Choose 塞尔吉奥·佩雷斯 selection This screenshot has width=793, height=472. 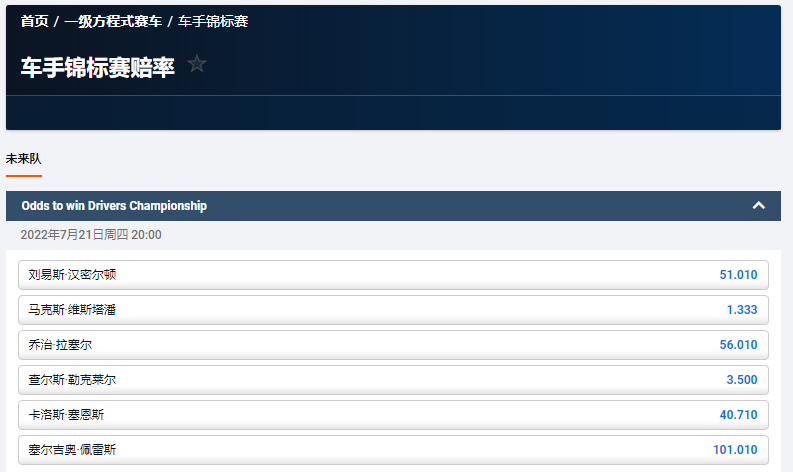pyautogui.click(x=73, y=450)
